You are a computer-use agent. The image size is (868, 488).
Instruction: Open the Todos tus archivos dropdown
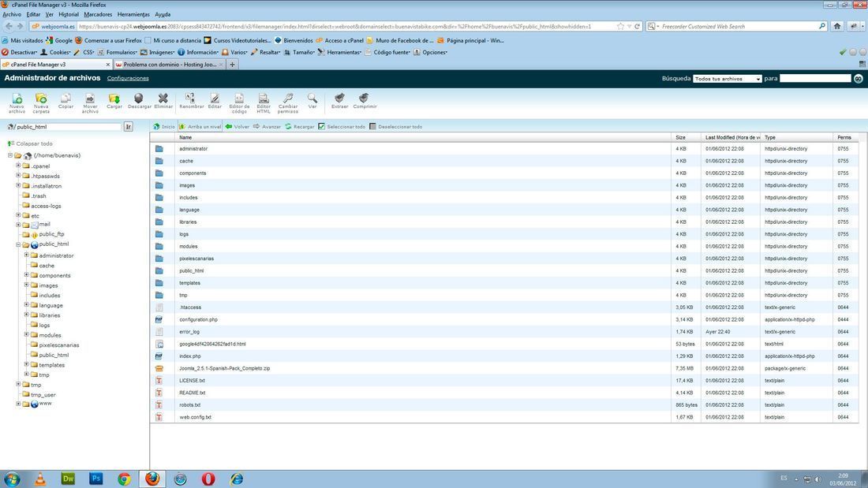728,79
